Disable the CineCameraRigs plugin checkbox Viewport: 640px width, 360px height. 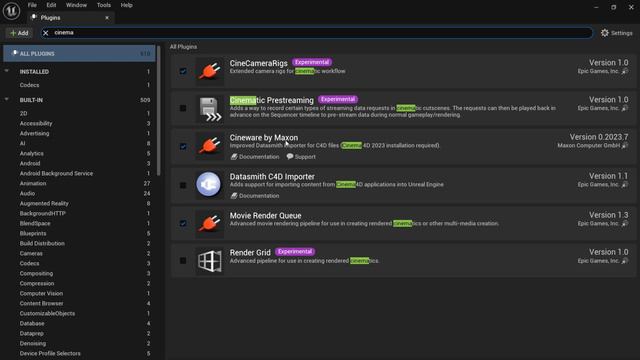(x=183, y=71)
